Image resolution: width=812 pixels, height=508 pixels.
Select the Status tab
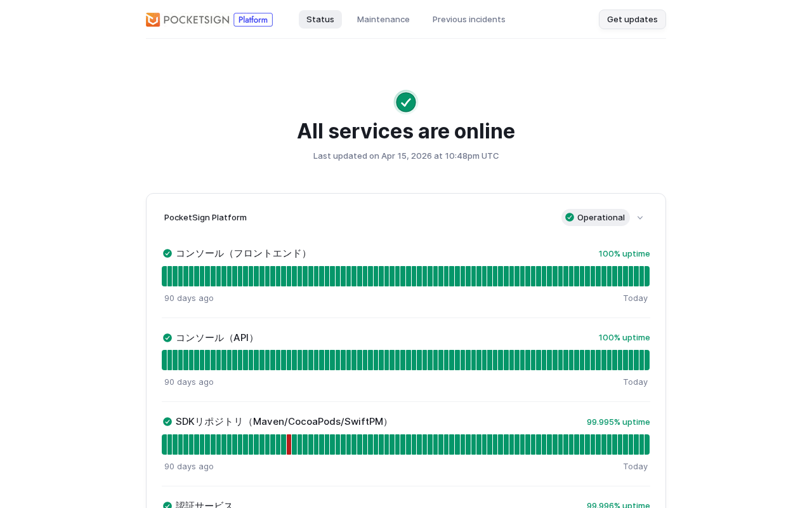coord(320,19)
